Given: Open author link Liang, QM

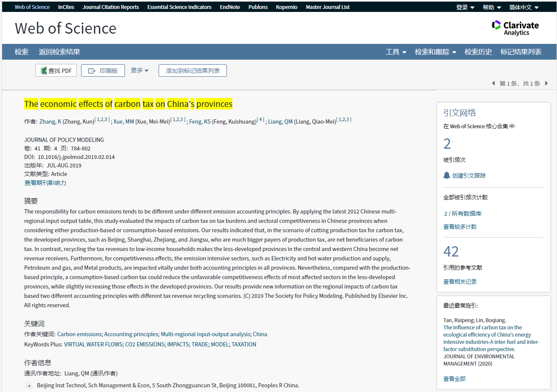Looking at the screenshot, I should pos(280,121).
